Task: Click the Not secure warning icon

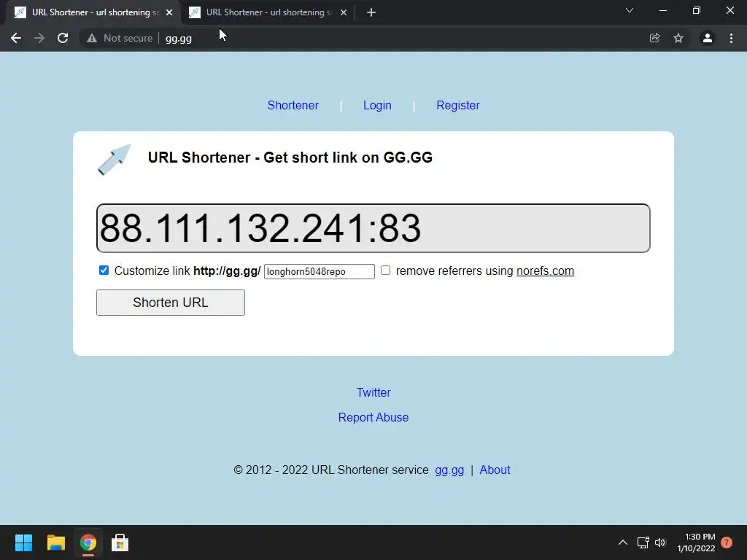Action: click(x=92, y=38)
